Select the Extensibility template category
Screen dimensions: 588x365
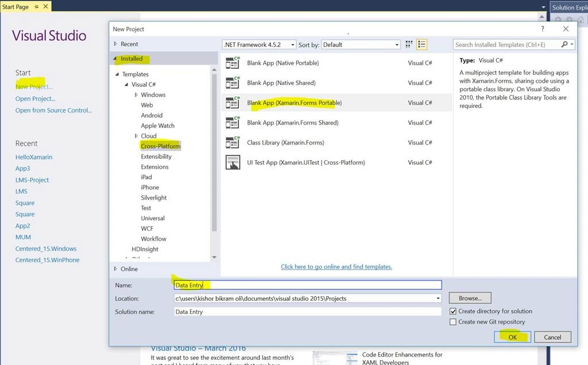pos(156,157)
